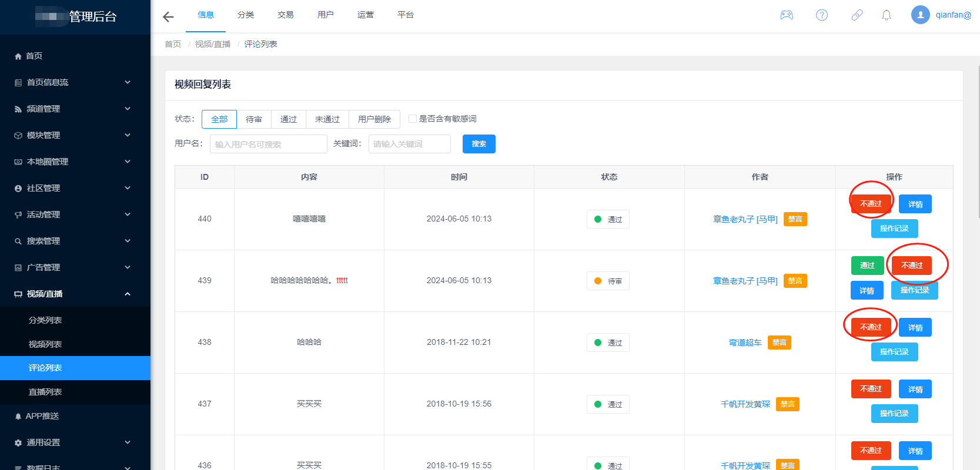
Task: Switch to the 交易 top tab
Action: pos(286,15)
